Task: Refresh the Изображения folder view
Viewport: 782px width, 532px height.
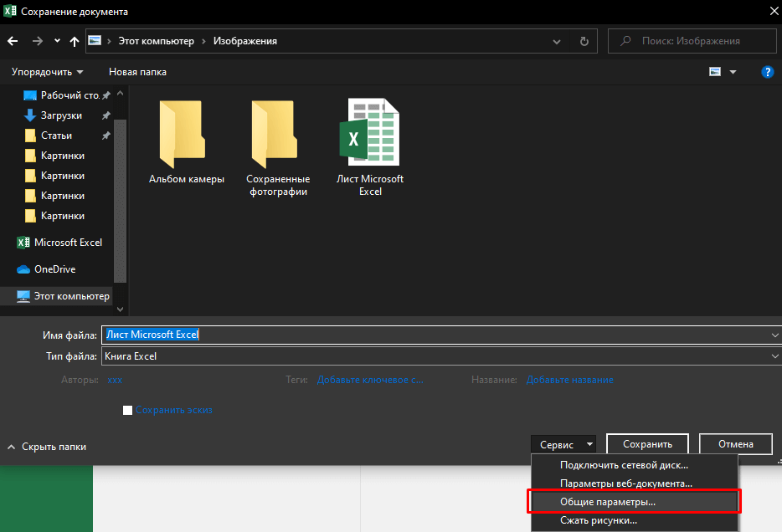Action: pos(584,41)
